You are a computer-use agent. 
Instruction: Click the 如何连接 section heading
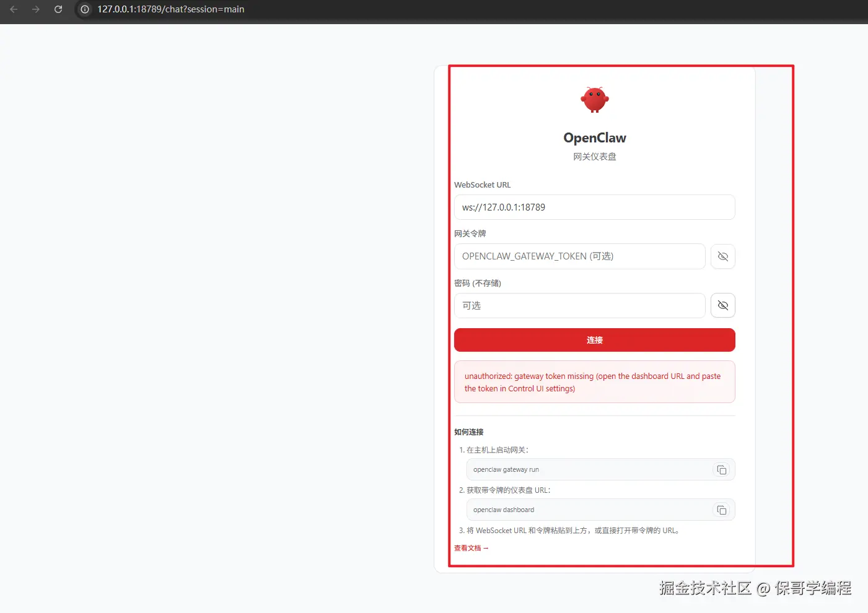click(468, 432)
